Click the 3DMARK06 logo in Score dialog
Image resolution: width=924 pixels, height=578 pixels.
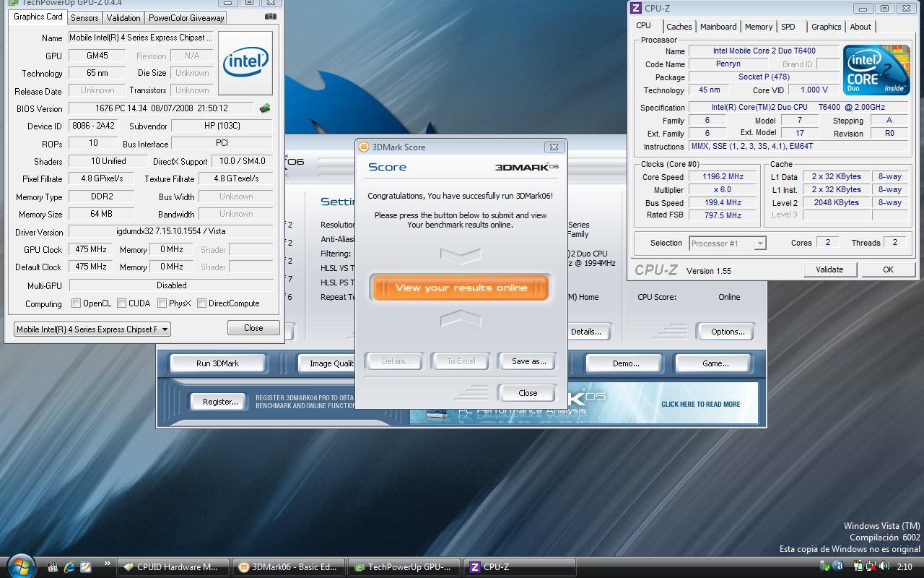(x=527, y=167)
